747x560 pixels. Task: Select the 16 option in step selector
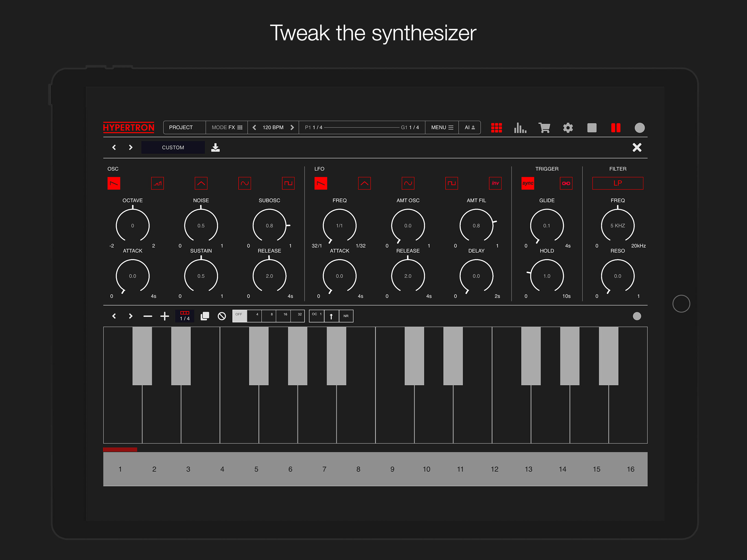(284, 316)
